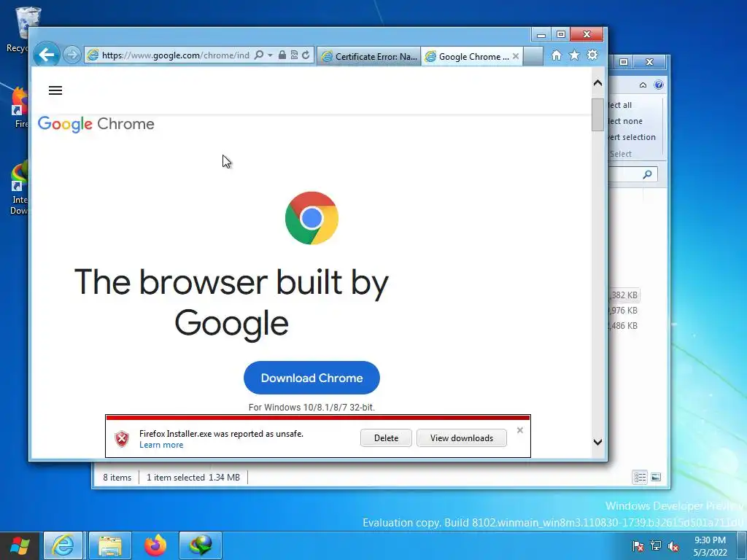Open the Tools gear menu
The width and height of the screenshot is (747, 560).
point(592,55)
